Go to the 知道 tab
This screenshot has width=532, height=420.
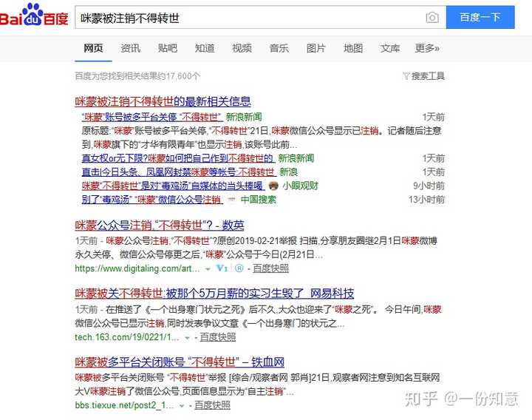coord(205,48)
